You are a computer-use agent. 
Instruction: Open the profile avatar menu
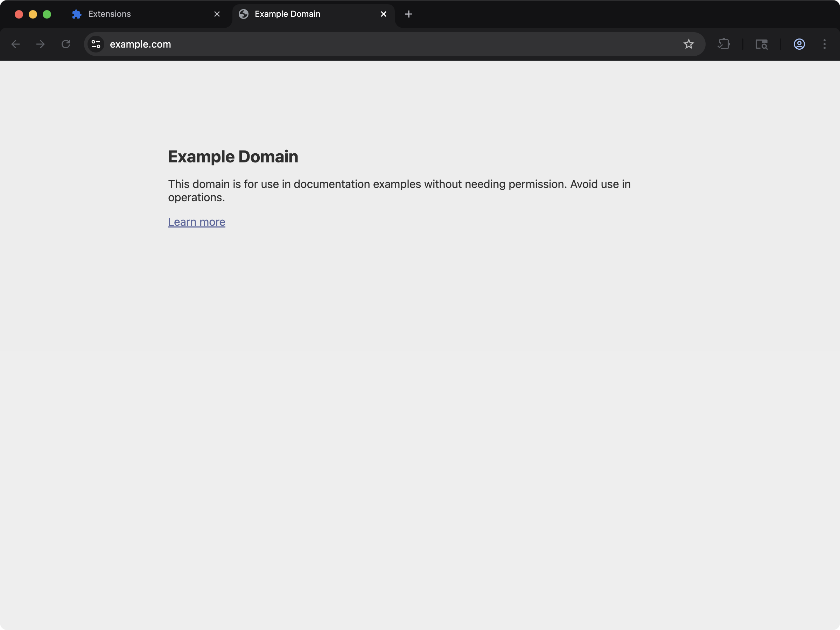click(799, 44)
